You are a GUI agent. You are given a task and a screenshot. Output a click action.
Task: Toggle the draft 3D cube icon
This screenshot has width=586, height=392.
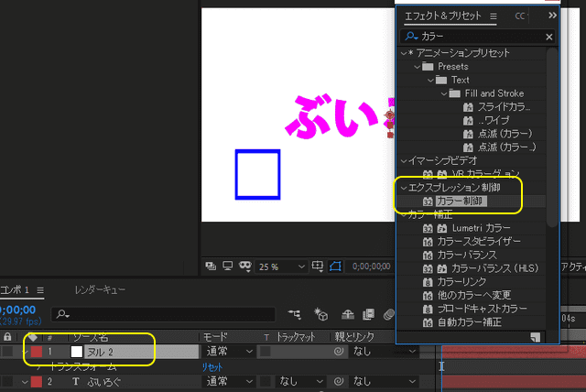(x=320, y=314)
